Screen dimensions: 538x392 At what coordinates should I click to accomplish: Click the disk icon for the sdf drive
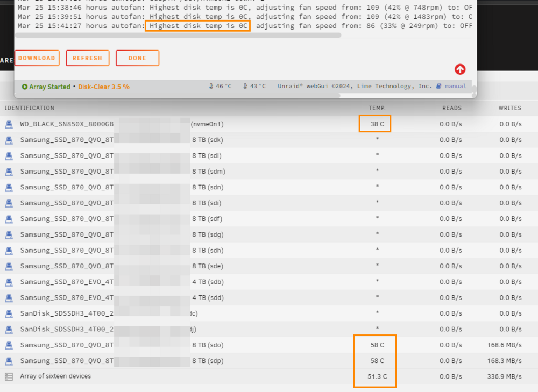pos(9,219)
